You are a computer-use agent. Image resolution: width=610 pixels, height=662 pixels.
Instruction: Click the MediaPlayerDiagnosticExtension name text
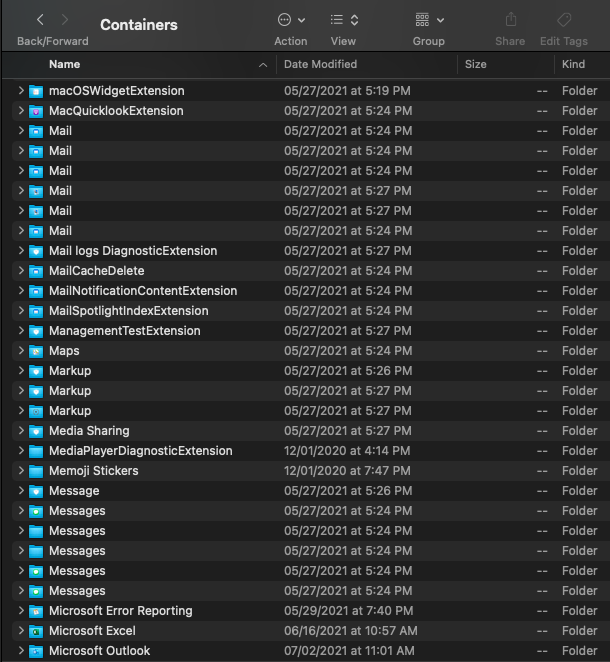[141, 451]
